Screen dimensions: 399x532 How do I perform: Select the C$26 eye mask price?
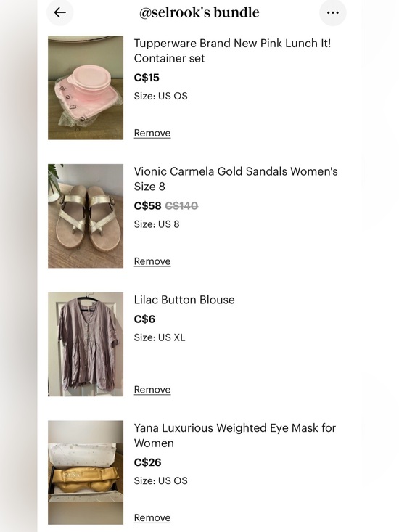(x=147, y=462)
